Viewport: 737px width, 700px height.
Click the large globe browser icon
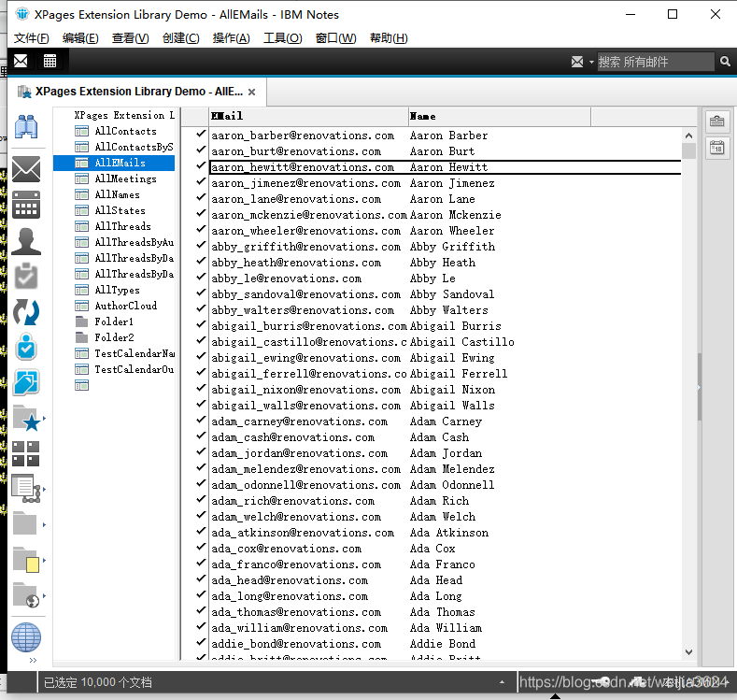(26, 637)
